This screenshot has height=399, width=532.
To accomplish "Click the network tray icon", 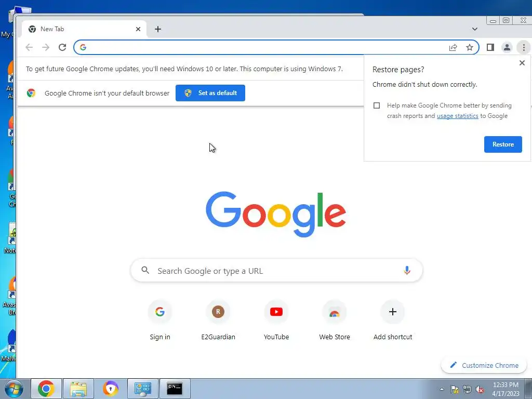I will click(x=467, y=389).
